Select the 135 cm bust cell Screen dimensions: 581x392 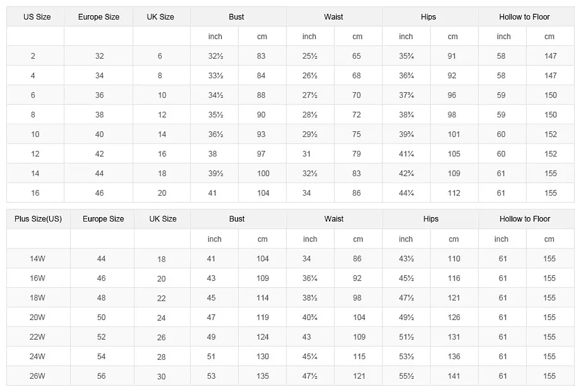263,376
